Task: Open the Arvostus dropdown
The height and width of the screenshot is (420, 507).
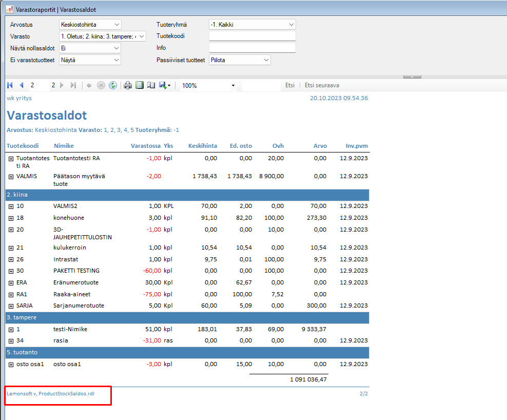Action: [x=117, y=25]
